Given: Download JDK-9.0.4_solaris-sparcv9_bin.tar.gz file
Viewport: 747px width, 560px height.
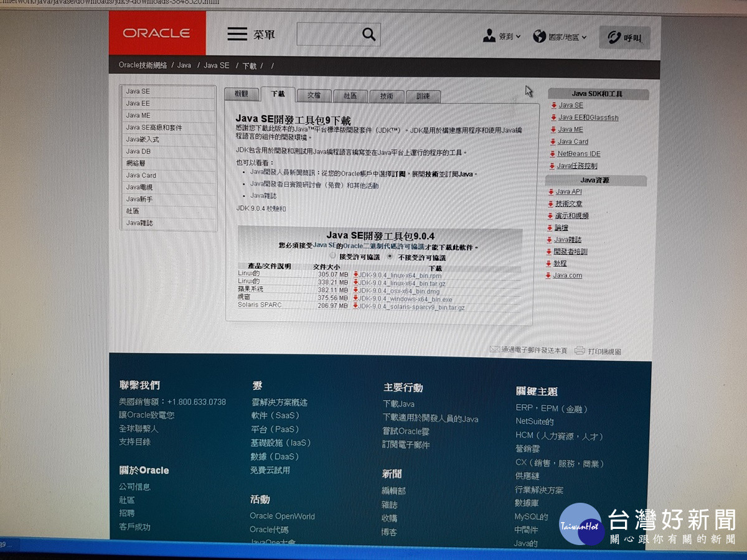Looking at the screenshot, I should point(411,307).
